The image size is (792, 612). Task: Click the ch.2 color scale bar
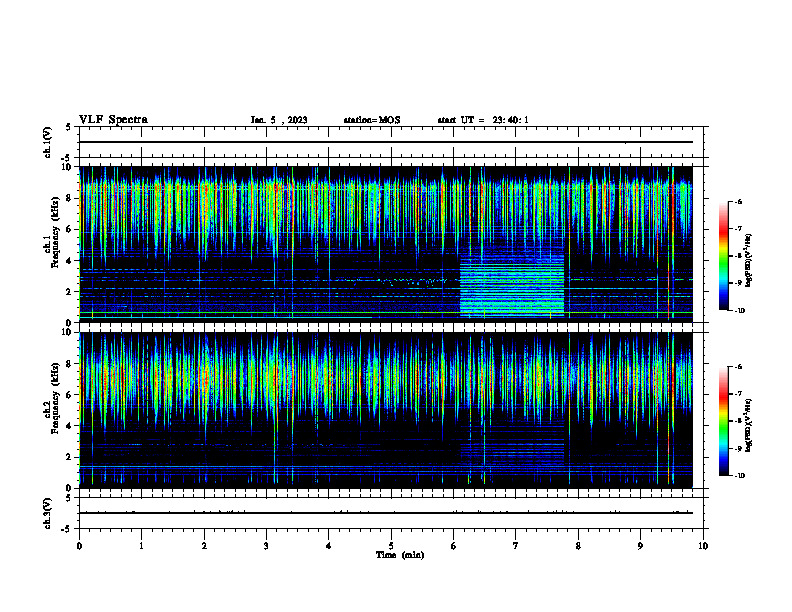point(723,421)
